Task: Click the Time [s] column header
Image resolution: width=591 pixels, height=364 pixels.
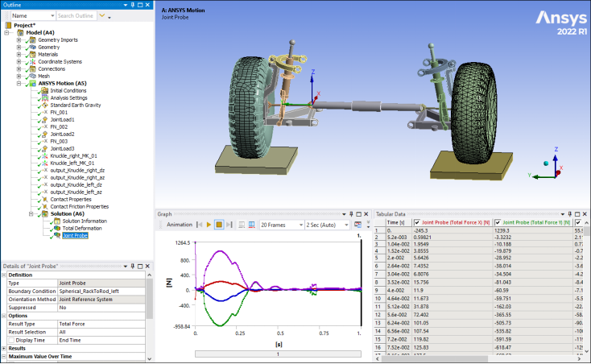Action: tap(399, 223)
